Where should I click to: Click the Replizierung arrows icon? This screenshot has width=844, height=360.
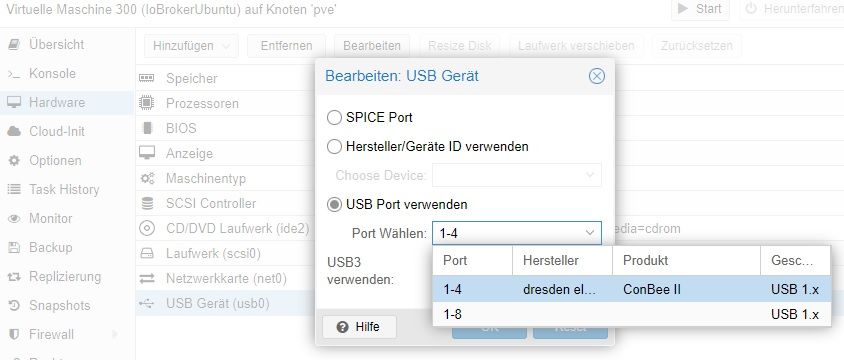point(14,277)
